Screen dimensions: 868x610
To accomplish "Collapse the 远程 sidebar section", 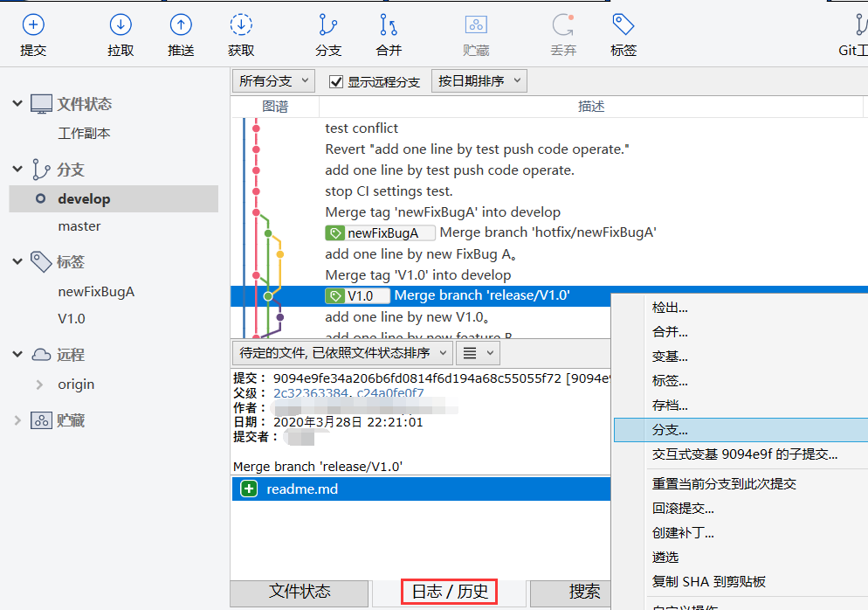I will point(17,354).
